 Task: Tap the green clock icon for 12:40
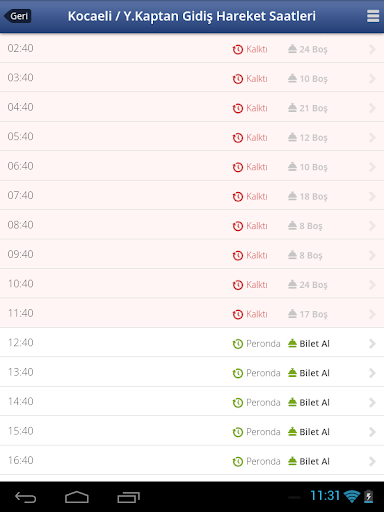click(x=238, y=344)
